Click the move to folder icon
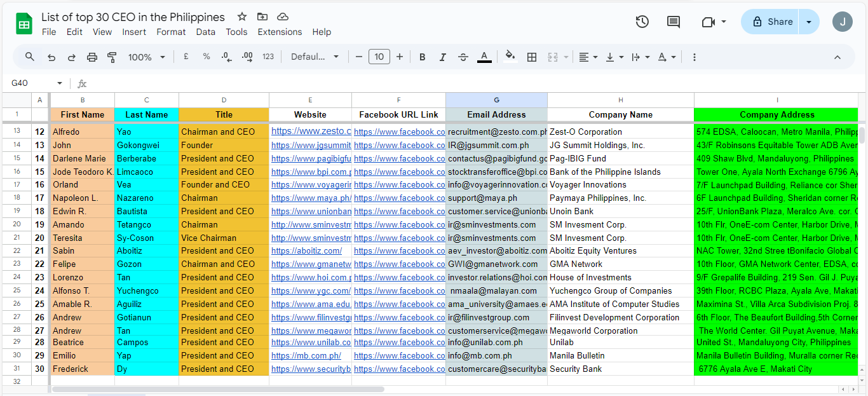This screenshot has height=396, width=868. pyautogui.click(x=262, y=17)
